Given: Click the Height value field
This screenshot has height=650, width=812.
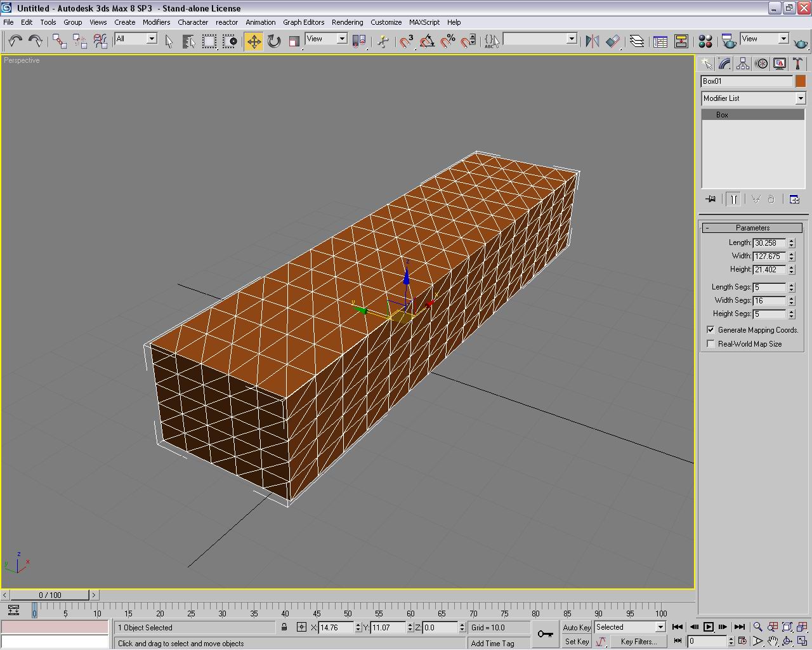Looking at the screenshot, I should [x=769, y=270].
